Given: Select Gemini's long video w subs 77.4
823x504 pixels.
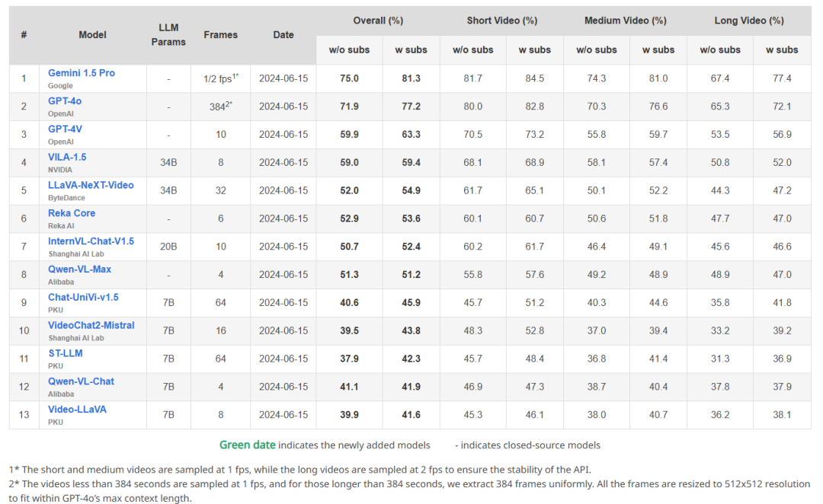Looking at the screenshot, I should (782, 78).
